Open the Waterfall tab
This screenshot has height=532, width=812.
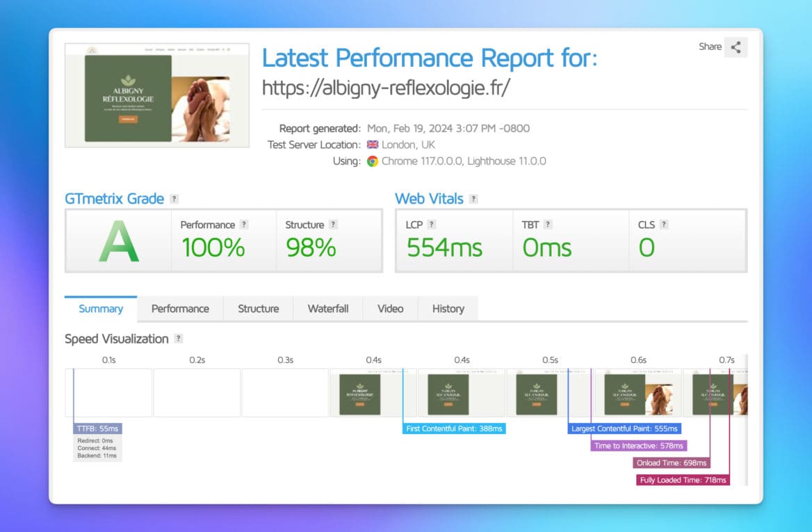coord(328,309)
